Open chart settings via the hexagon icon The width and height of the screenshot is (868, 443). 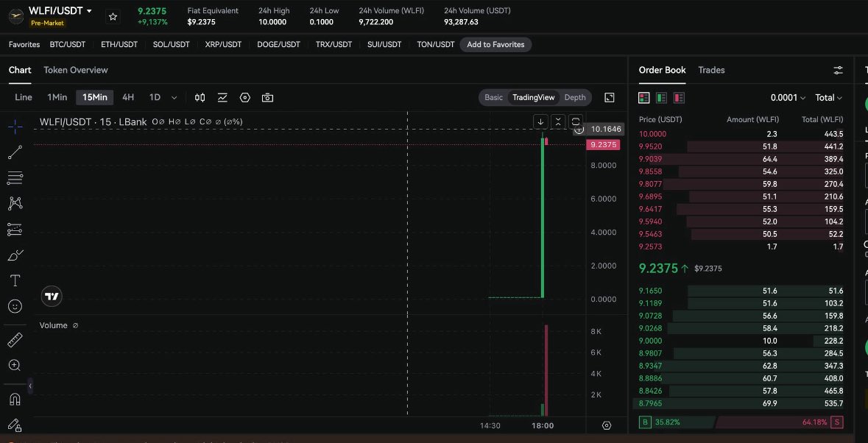[245, 97]
